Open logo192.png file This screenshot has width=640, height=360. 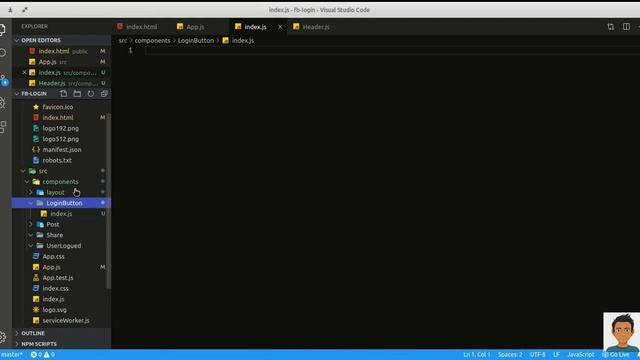(61, 128)
